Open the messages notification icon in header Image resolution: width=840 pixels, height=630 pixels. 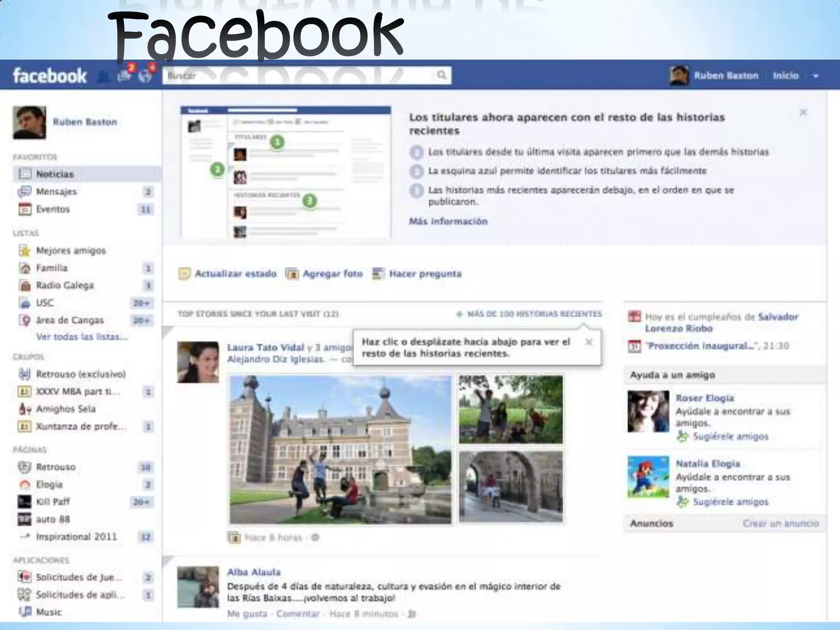124,75
